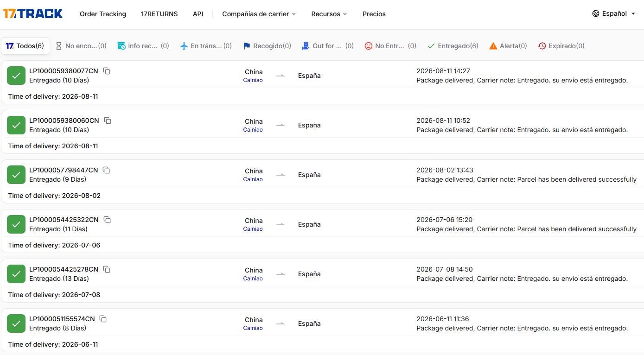Open Cainiao carrier link for LP1000059380060CN
644x355 pixels.
pos(253,130)
